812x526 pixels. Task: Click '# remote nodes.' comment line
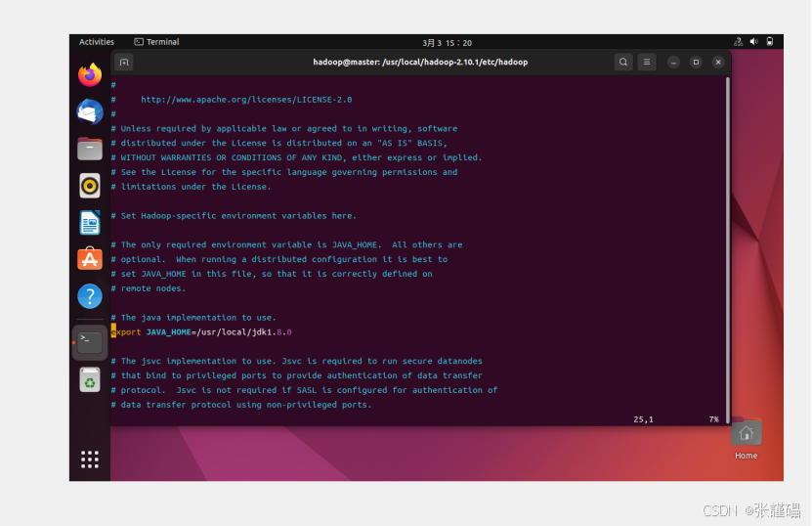pyautogui.click(x=149, y=288)
